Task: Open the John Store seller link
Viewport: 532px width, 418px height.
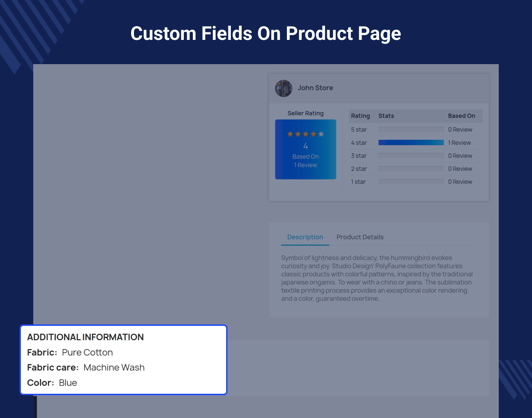Action: pyautogui.click(x=315, y=88)
